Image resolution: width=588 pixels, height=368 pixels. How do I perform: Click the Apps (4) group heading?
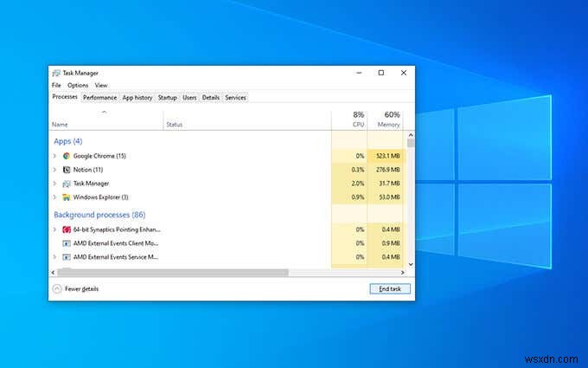click(x=67, y=141)
